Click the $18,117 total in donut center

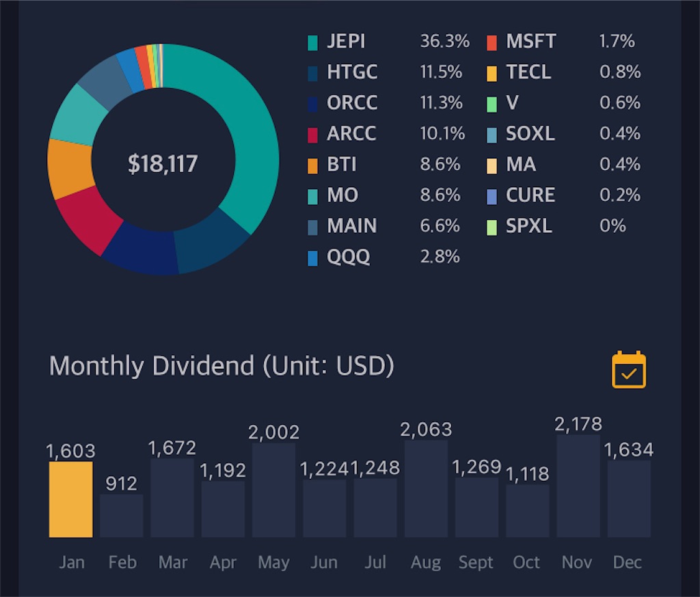[163, 163]
